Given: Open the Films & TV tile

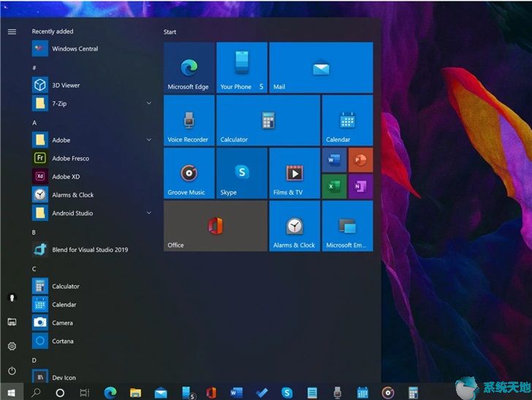Looking at the screenshot, I should click(294, 173).
